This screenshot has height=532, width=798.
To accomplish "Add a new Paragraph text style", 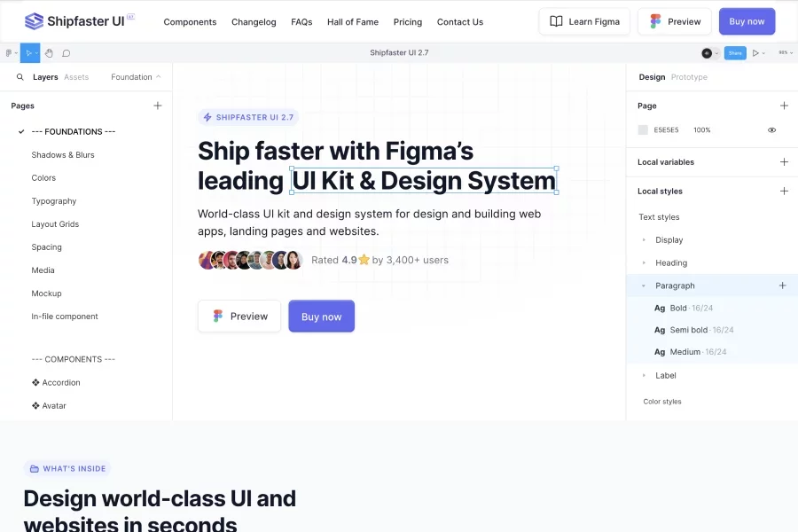I will [x=782, y=286].
